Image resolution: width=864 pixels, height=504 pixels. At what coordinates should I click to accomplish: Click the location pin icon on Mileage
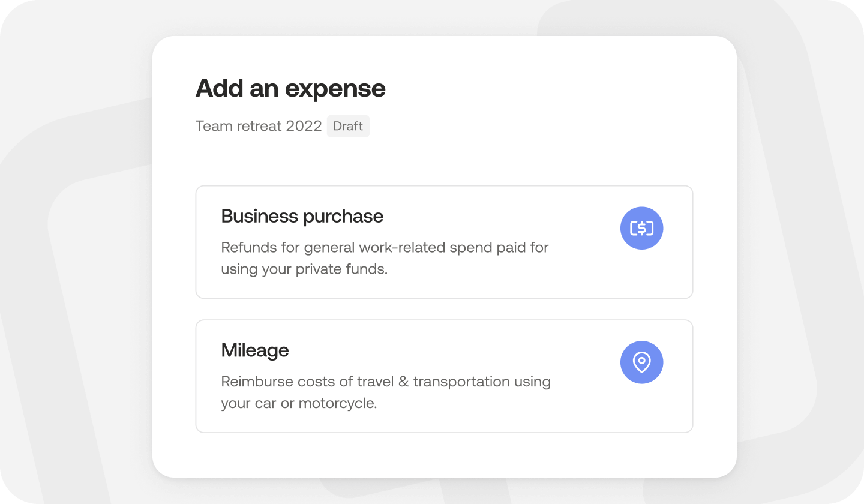pos(641,362)
